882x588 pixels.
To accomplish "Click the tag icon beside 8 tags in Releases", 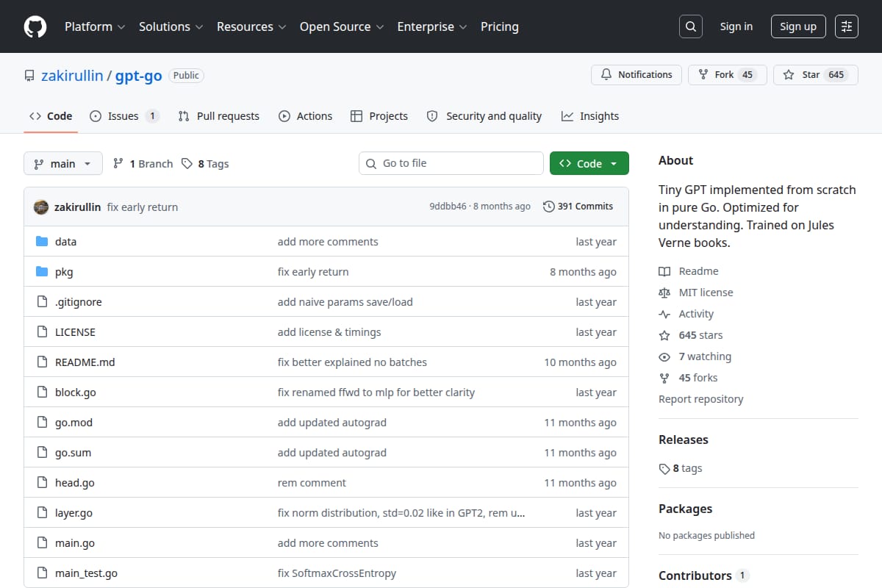I will (x=664, y=468).
